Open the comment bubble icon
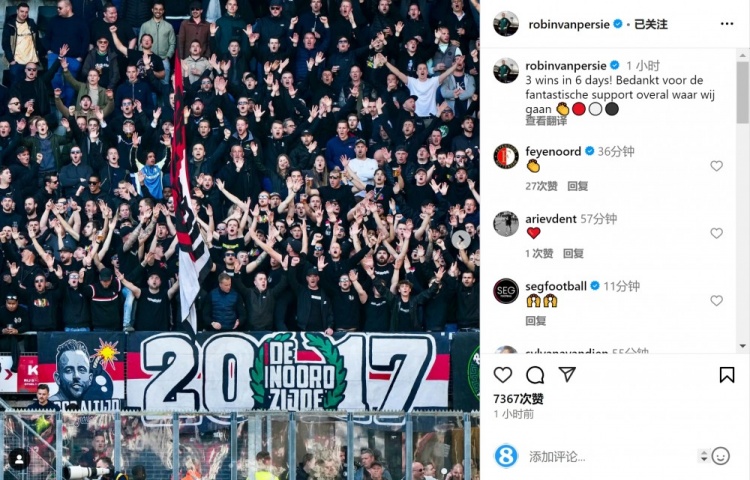Viewport: 750px width, 480px height. (x=535, y=375)
